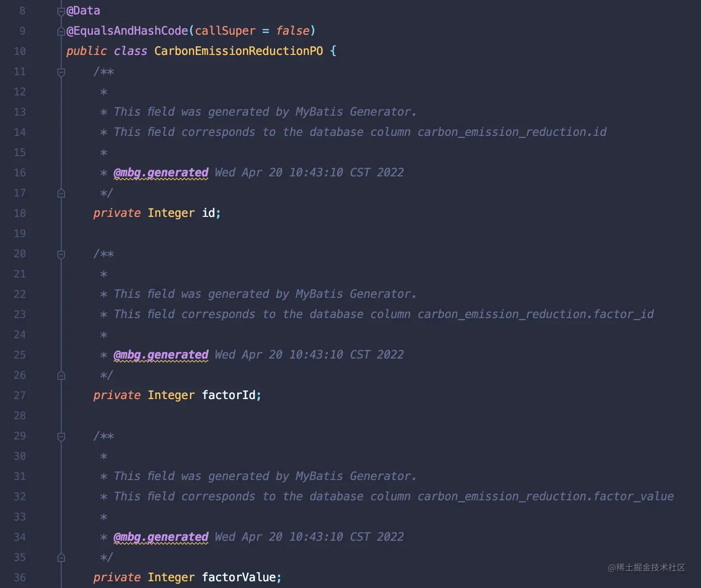The height and width of the screenshot is (588, 701).
Task: Click the fold end marker on line 35
Action: coord(61,558)
